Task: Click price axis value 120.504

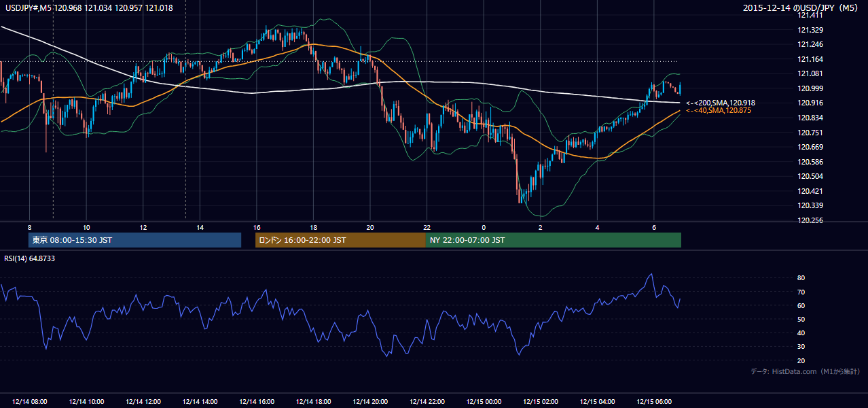Action: (810, 176)
